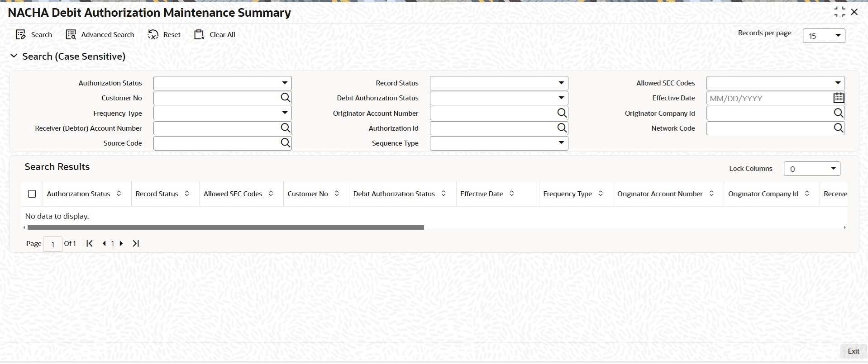This screenshot has height=364, width=868.
Task: Click the 'No data to display.' message
Action: pos(57,216)
